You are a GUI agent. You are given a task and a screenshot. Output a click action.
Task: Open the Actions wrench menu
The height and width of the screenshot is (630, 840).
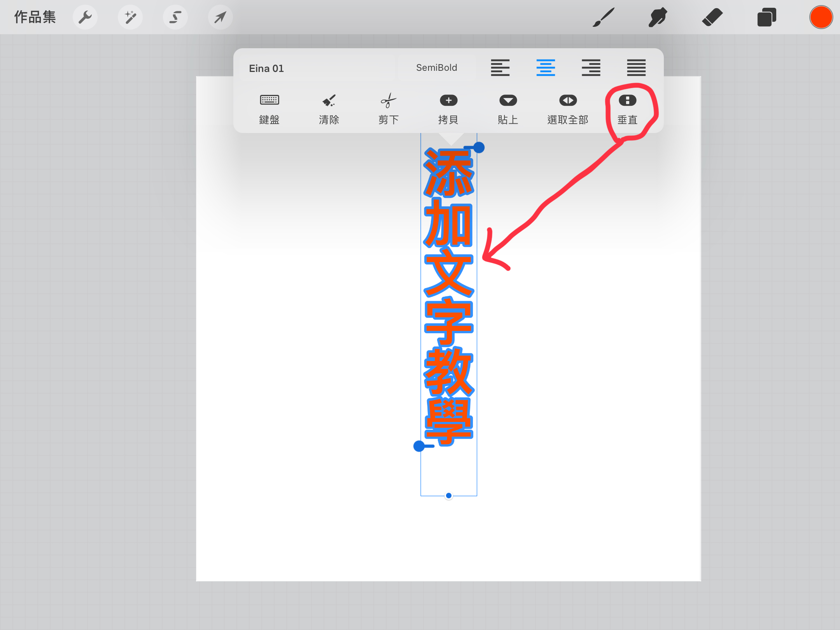click(x=85, y=17)
